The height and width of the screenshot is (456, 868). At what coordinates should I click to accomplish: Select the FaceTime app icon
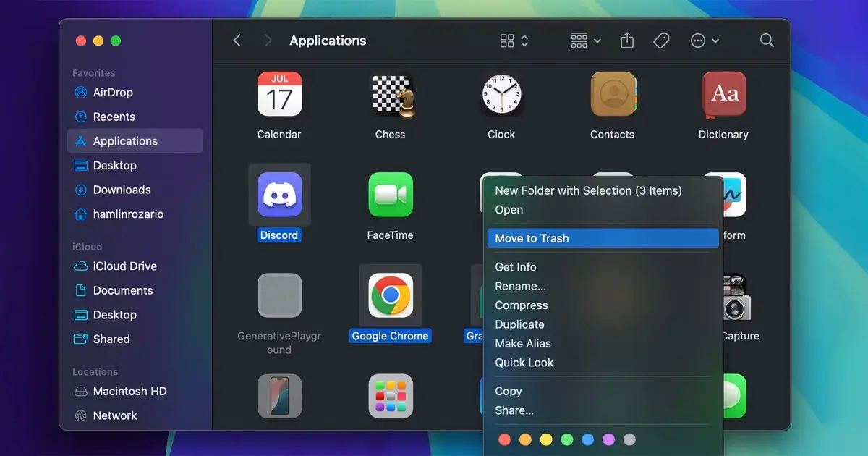[391, 195]
